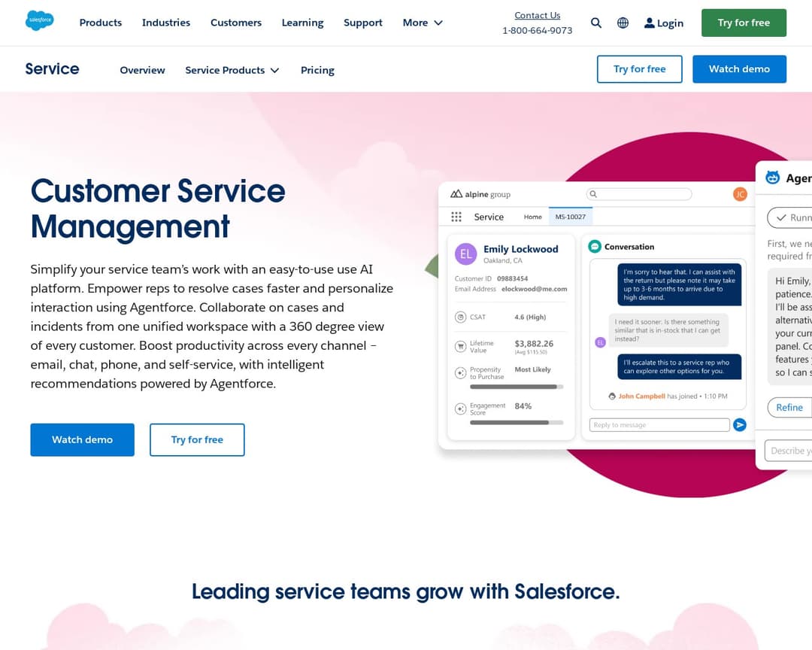Click the Engagement Score progress bar
This screenshot has width=812, height=650.
coord(517,423)
